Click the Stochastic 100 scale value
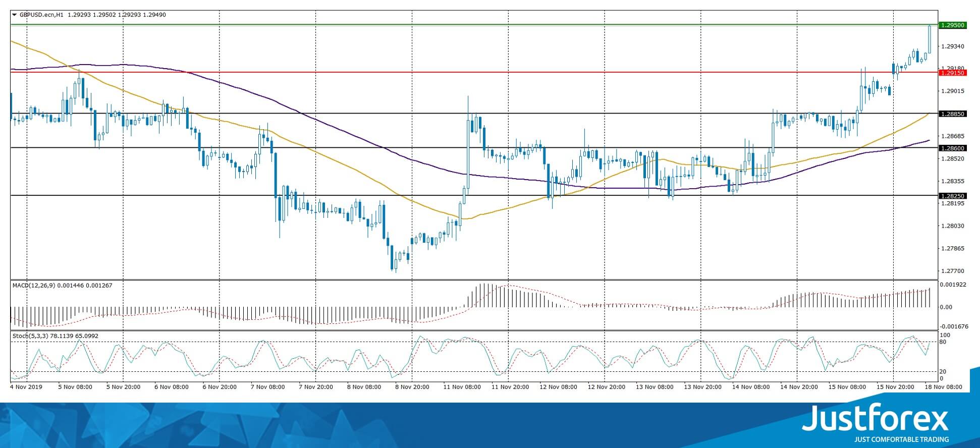Image resolution: width=980 pixels, height=448 pixels. coord(945,335)
